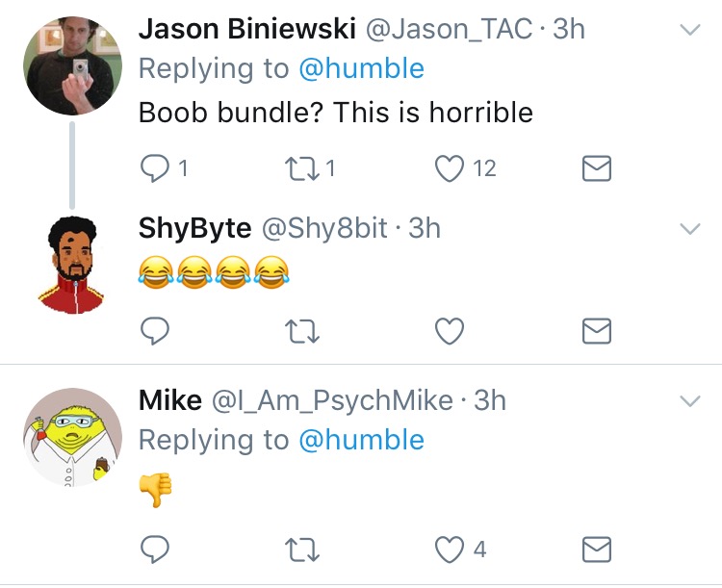This screenshot has width=722, height=588.
Task: Send Mike's tweet via envelope icon
Action: tap(597, 550)
